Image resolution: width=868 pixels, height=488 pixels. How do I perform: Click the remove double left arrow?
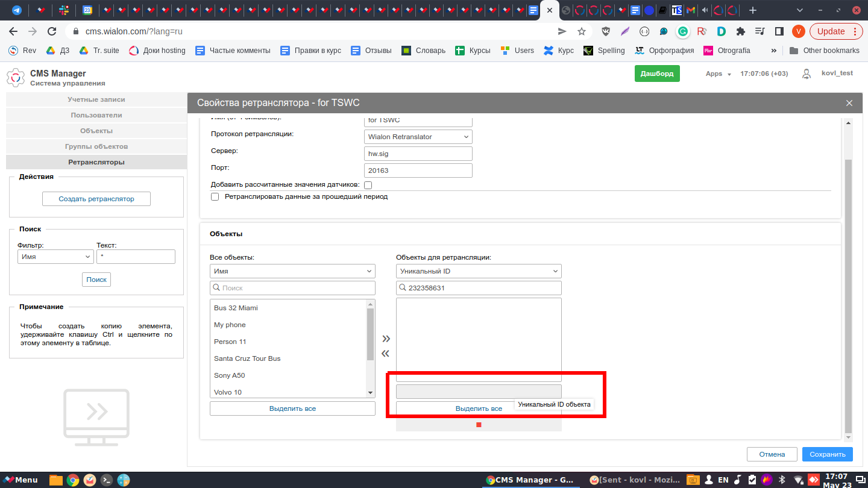(386, 354)
